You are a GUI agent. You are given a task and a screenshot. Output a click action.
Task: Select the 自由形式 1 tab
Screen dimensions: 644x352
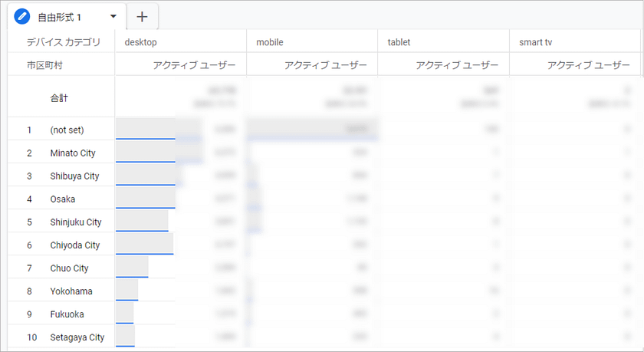click(x=60, y=17)
